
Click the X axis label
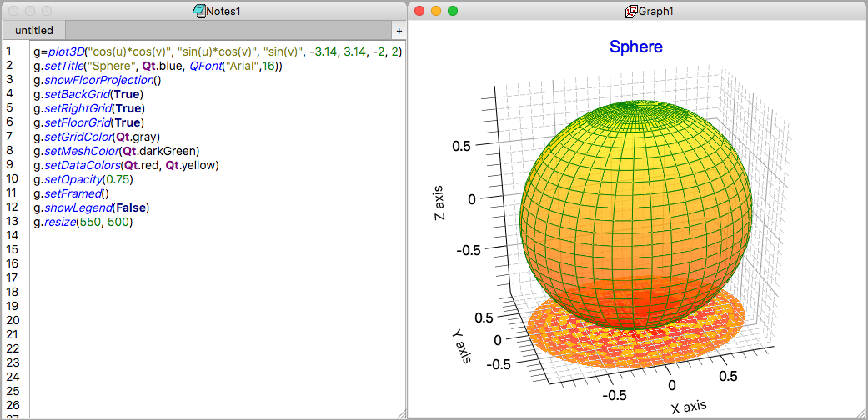click(x=688, y=407)
